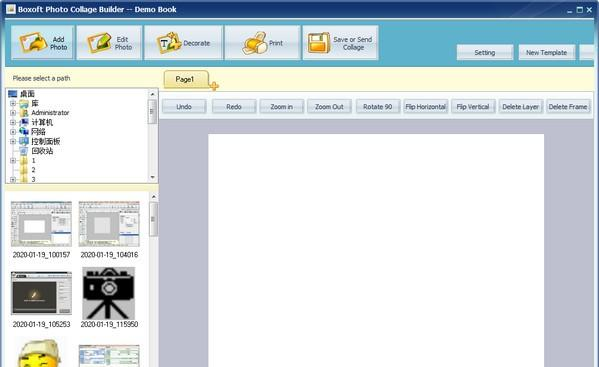Screen dimensions: 599x367
Task: Select camera thumbnail 2020-01-19_115950
Action: (109, 293)
